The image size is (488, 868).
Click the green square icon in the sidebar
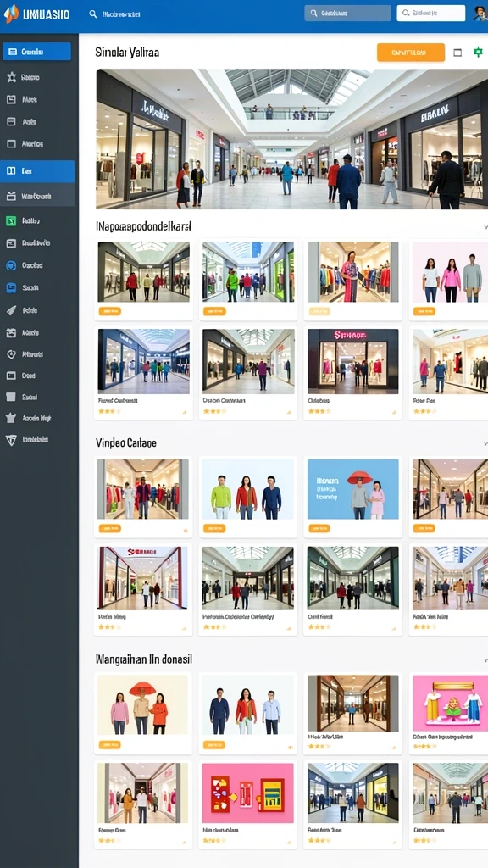pos(11,221)
